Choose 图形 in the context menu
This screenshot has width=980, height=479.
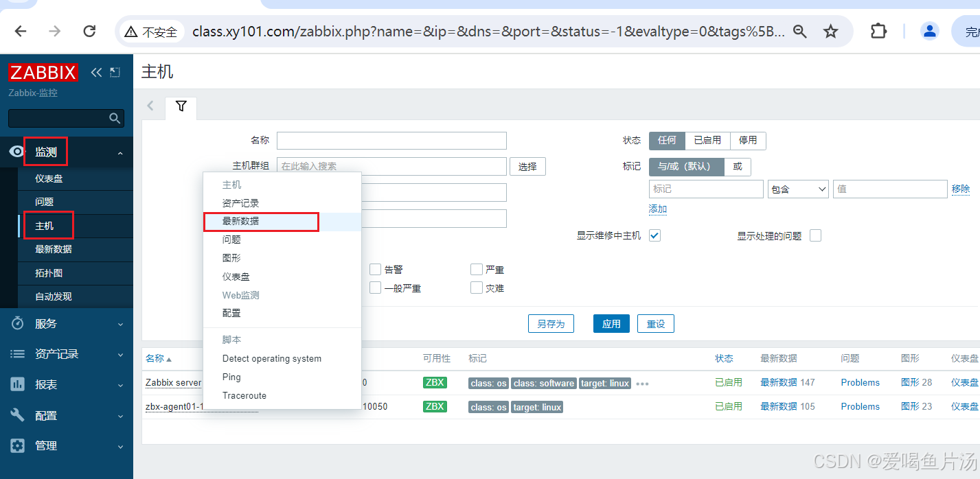(x=282, y=258)
